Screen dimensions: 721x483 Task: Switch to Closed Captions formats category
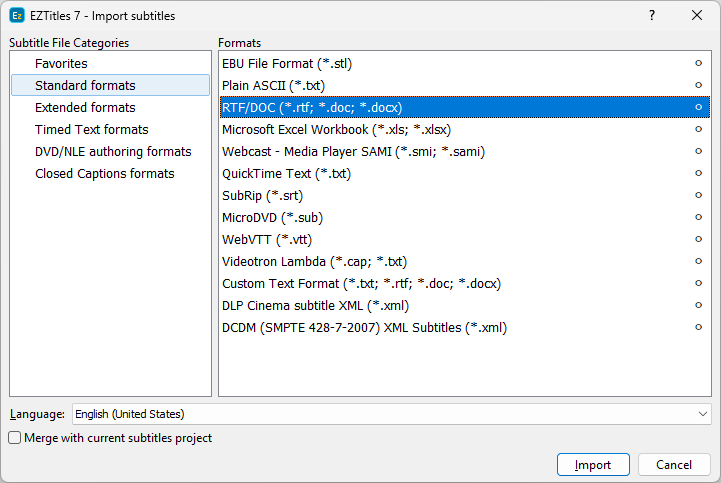[x=104, y=173]
